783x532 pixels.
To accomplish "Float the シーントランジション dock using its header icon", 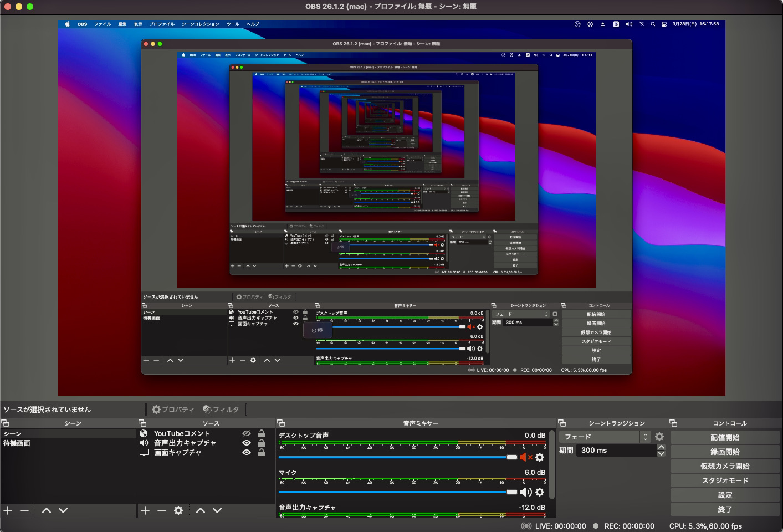I will coord(562,423).
